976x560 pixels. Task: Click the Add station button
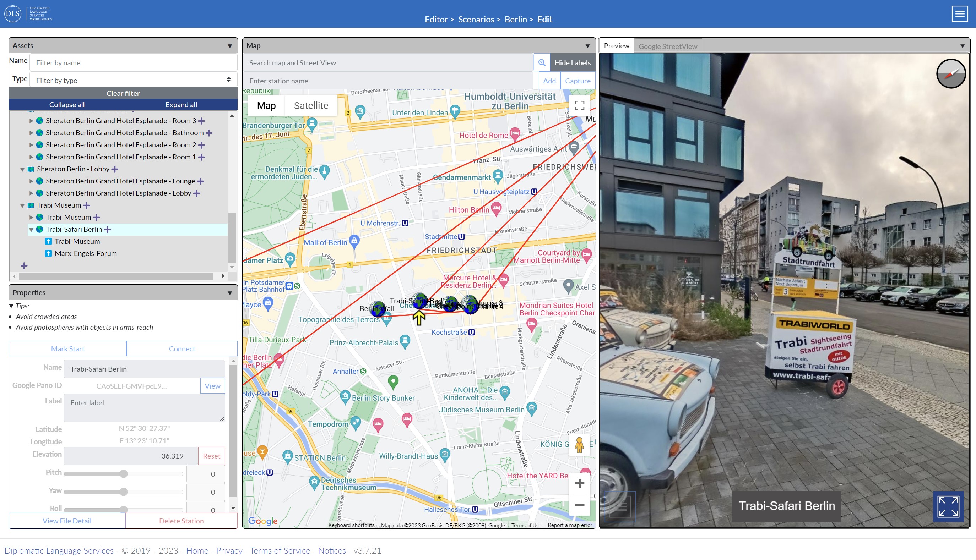(549, 81)
